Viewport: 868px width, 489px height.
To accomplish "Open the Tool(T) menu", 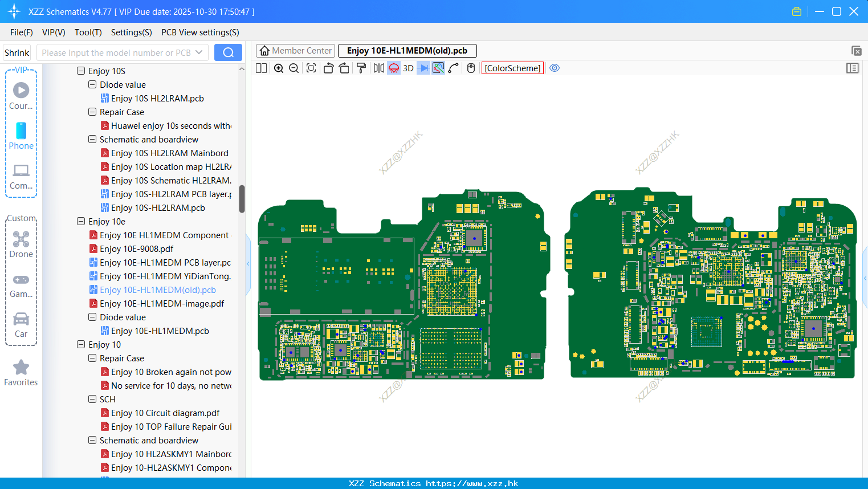I will 88,32.
